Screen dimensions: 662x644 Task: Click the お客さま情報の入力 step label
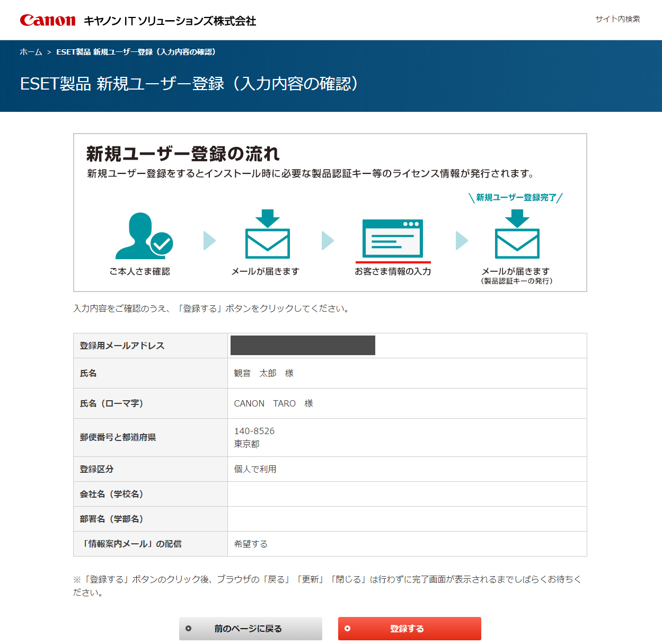(393, 271)
